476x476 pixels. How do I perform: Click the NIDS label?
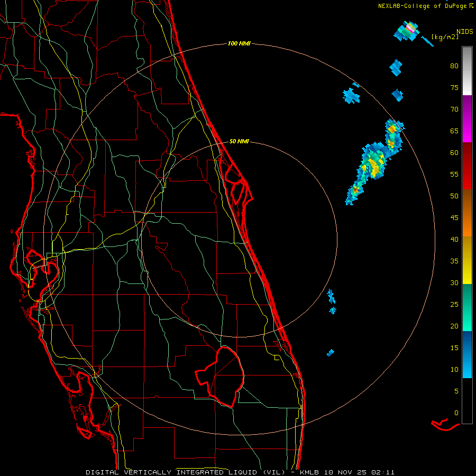(464, 32)
